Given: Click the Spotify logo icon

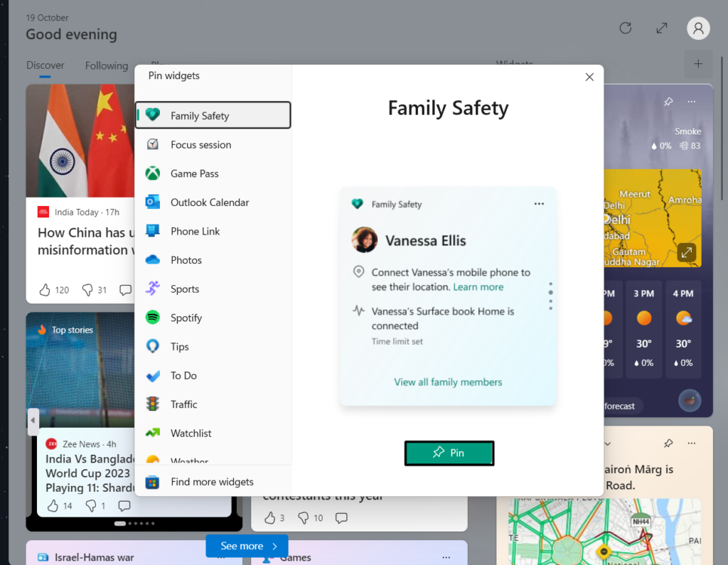Looking at the screenshot, I should coord(153,317).
